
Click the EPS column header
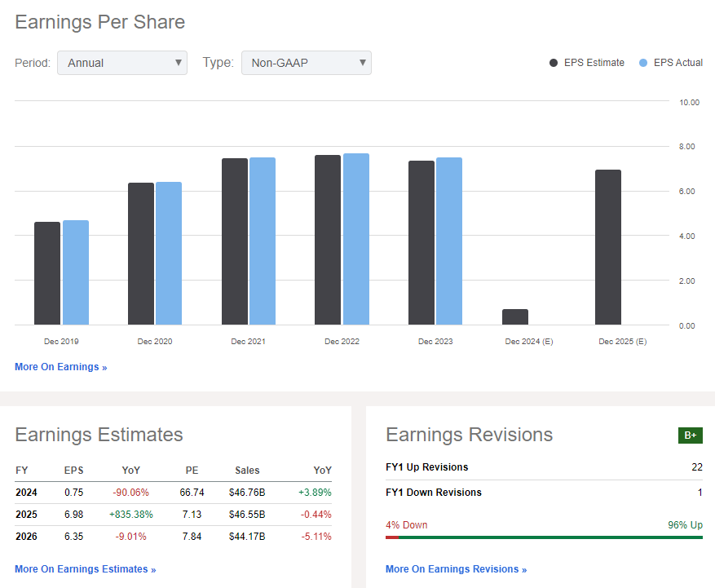(x=74, y=471)
